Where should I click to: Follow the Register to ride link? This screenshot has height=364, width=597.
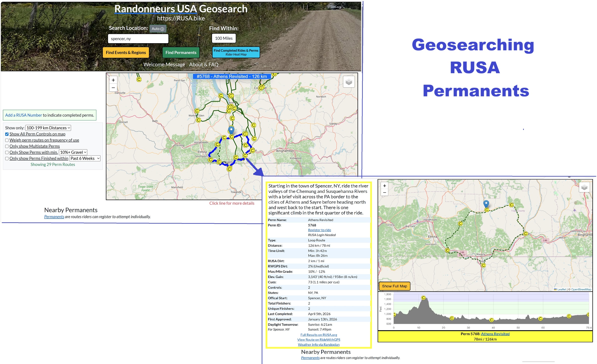click(319, 230)
